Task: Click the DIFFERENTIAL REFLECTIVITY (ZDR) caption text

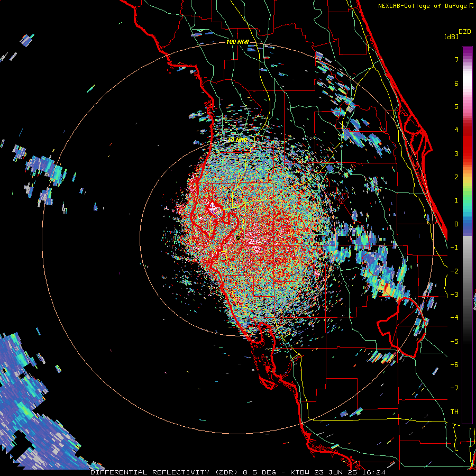Action: point(165,472)
